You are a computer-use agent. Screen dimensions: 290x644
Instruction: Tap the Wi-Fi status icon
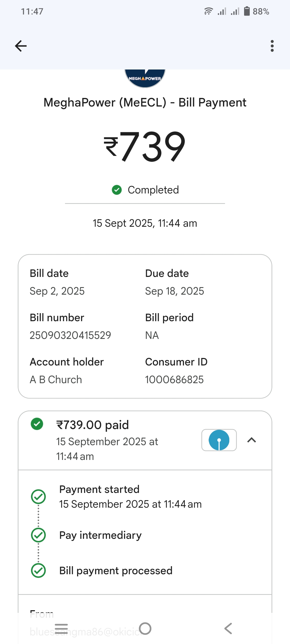[x=208, y=11]
